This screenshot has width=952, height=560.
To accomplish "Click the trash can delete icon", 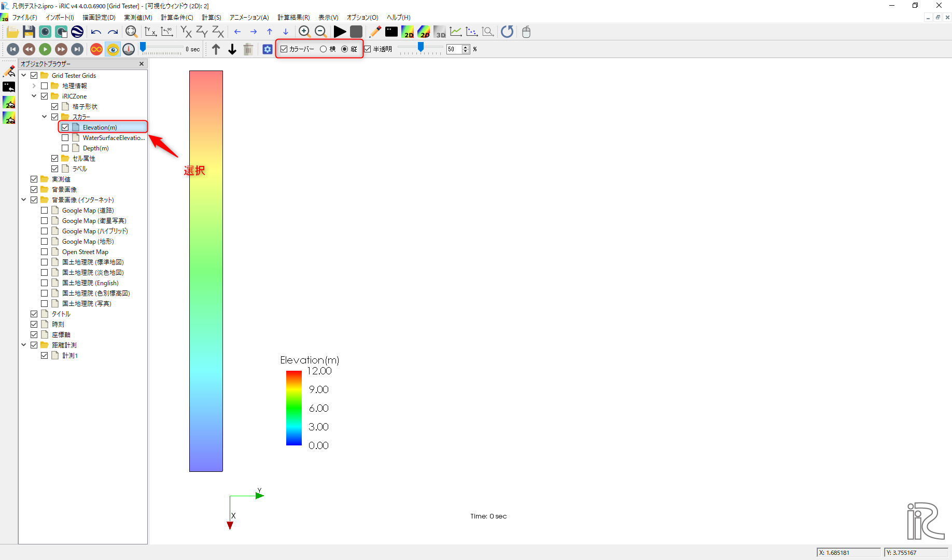I will (x=248, y=49).
